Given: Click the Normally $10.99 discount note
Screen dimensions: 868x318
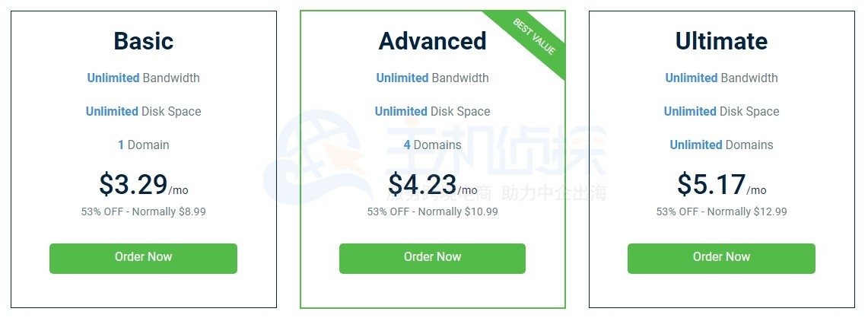Looking at the screenshot, I should tap(432, 211).
